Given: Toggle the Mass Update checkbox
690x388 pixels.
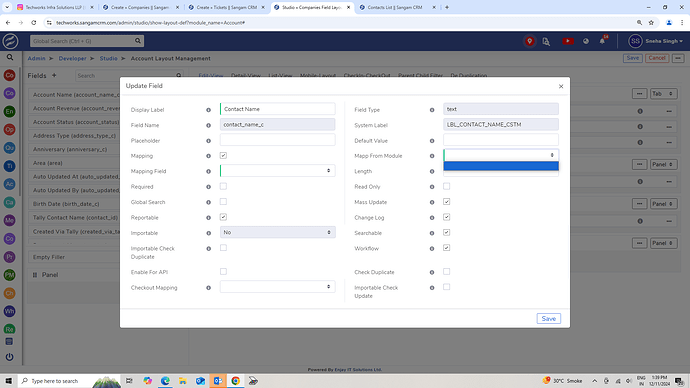Looking at the screenshot, I should coord(446,202).
